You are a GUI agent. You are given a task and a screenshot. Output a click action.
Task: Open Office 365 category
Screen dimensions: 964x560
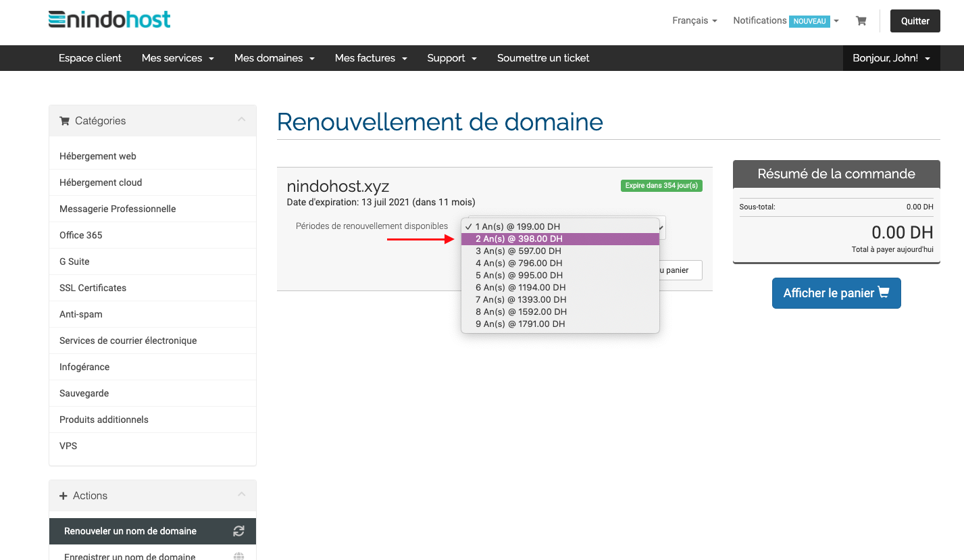pyautogui.click(x=153, y=235)
